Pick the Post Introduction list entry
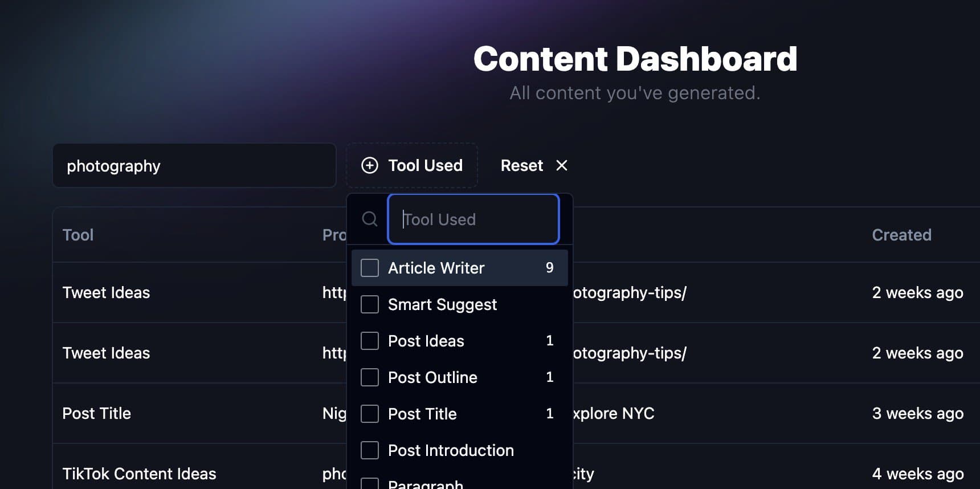The height and width of the screenshot is (489, 980). pyautogui.click(x=451, y=450)
